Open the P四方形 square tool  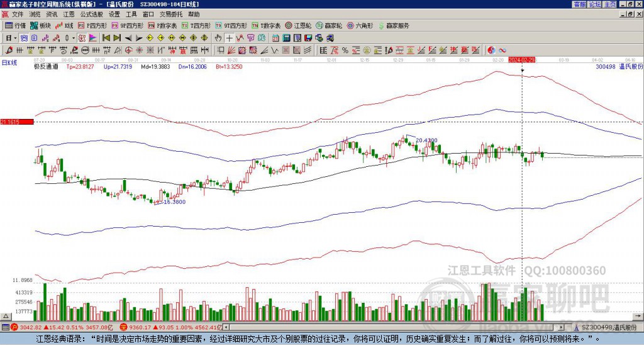(93, 25)
